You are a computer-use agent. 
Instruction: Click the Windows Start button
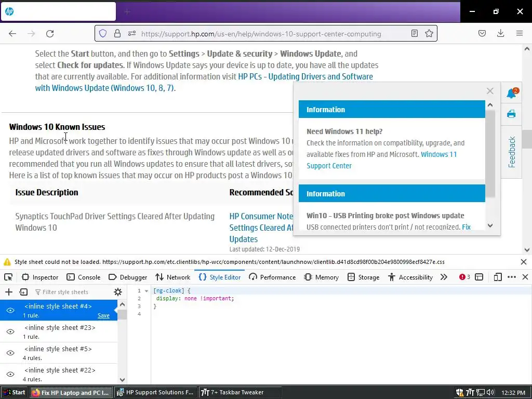point(14,393)
